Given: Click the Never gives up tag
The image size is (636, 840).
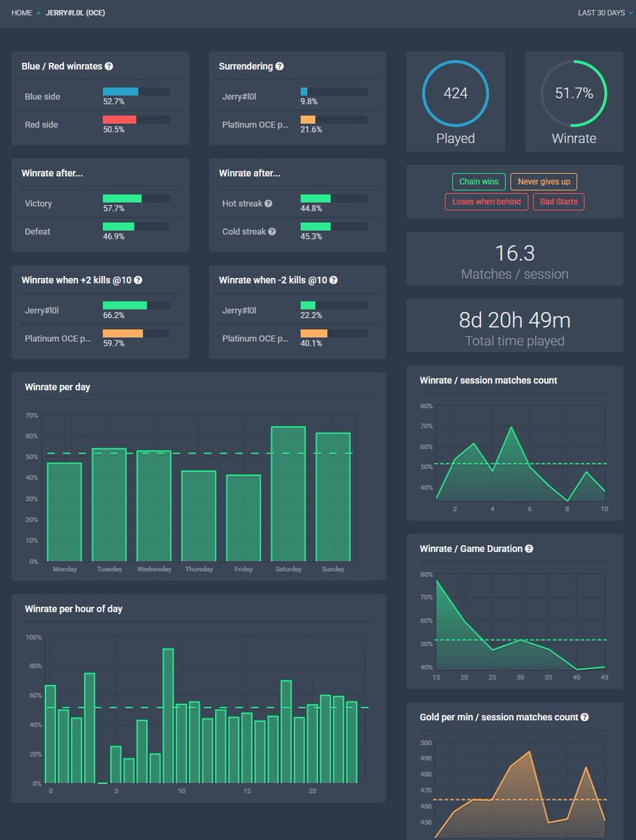Looking at the screenshot, I should [544, 182].
